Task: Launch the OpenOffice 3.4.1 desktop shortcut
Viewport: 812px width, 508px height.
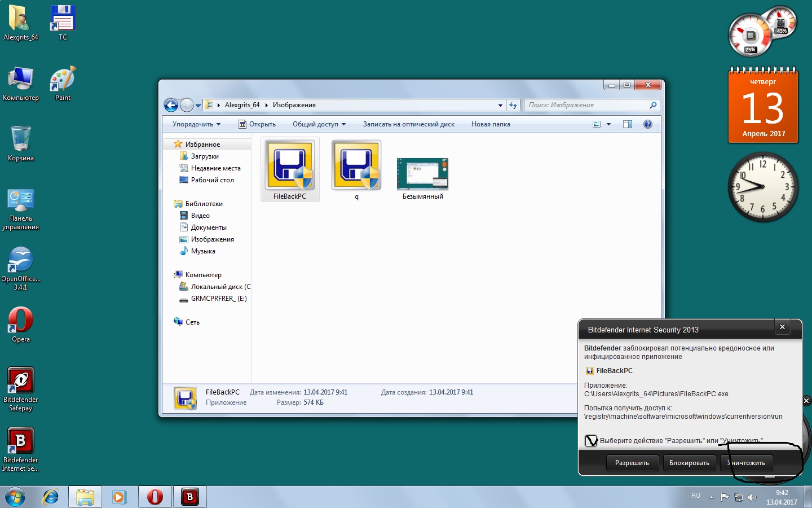Action: click(x=21, y=269)
